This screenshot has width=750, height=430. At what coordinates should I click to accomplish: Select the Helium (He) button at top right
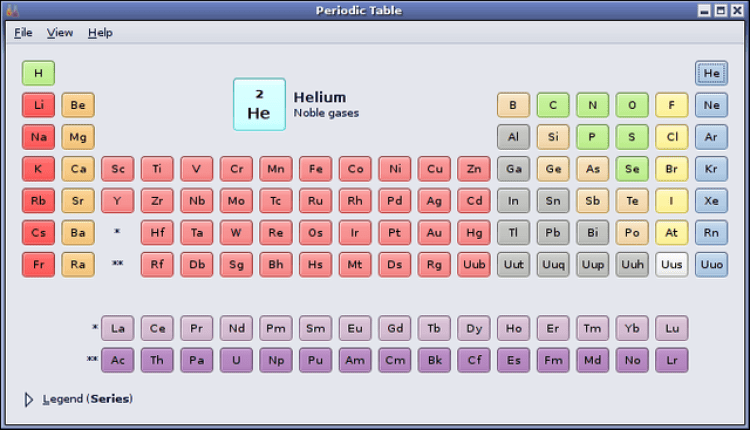tap(711, 73)
